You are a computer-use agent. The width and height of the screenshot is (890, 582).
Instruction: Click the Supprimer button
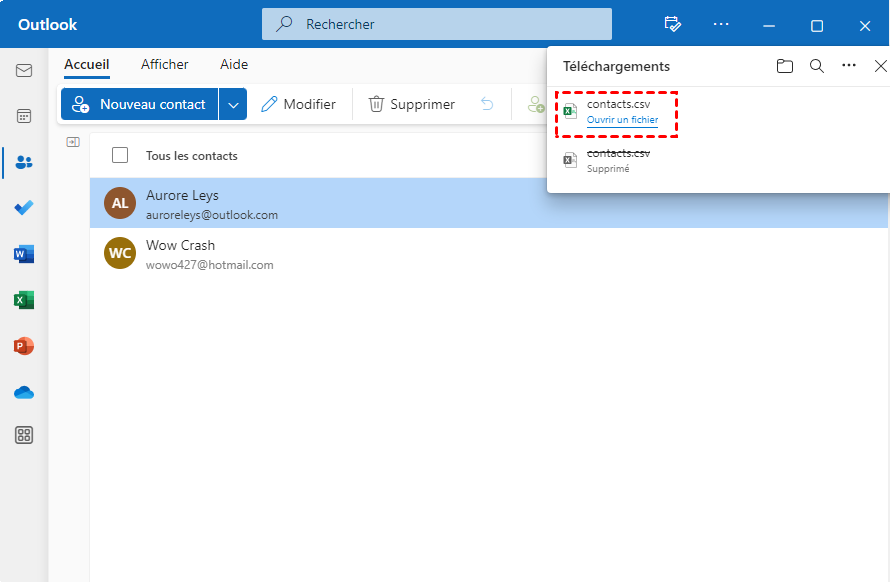(x=412, y=104)
